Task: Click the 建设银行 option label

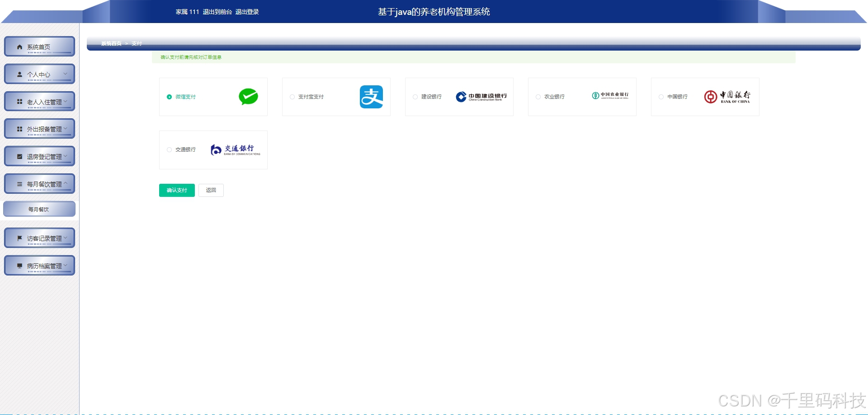Action: [431, 97]
